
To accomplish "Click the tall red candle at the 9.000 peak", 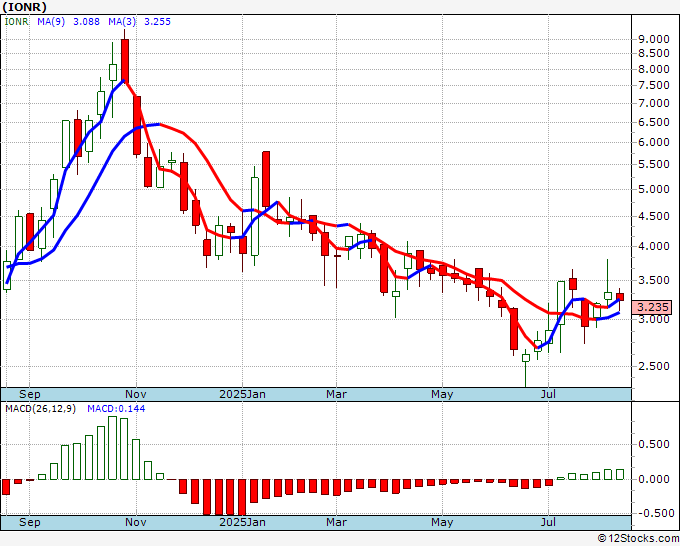I will click(124, 60).
